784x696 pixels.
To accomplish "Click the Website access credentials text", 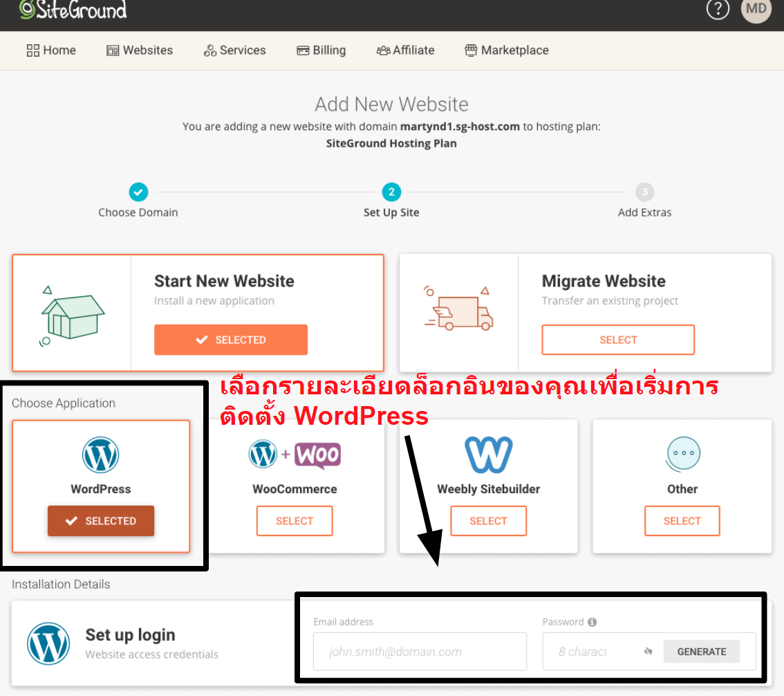I will [152, 654].
